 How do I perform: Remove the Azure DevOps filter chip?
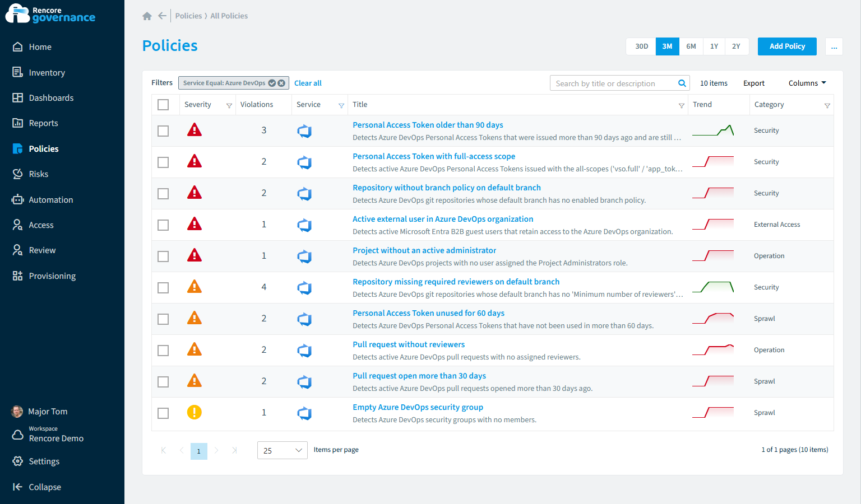(x=281, y=83)
